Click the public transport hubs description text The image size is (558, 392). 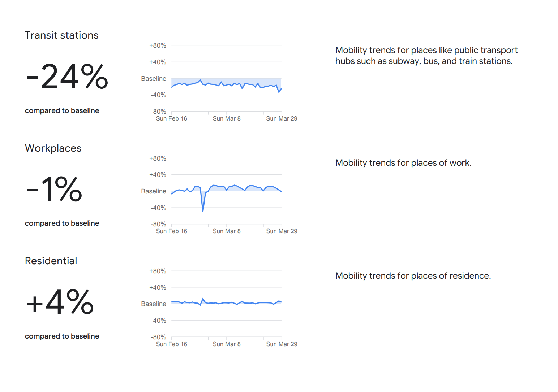426,56
